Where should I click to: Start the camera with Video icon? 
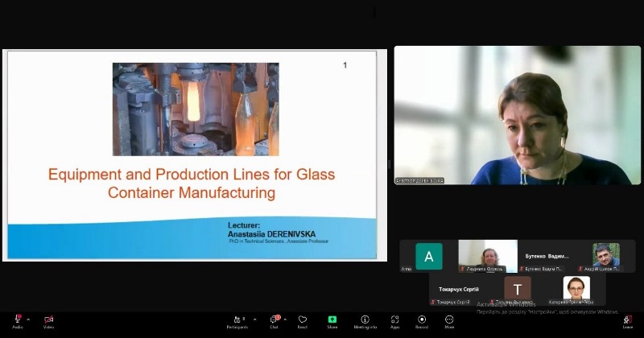(x=48, y=321)
